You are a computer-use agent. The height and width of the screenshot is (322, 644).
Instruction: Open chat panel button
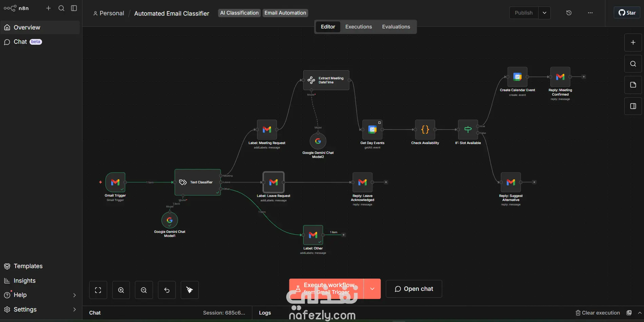414,289
